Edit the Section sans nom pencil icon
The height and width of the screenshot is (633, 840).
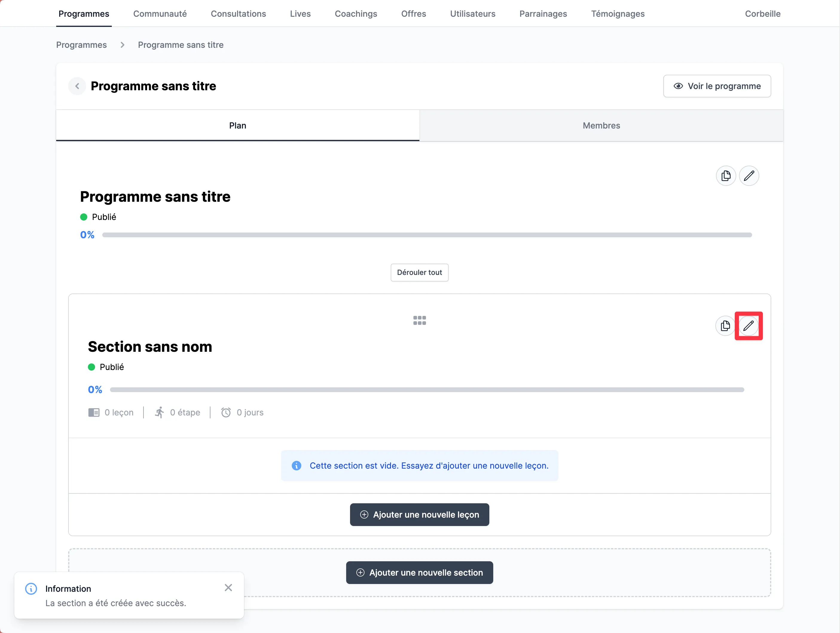pos(748,326)
